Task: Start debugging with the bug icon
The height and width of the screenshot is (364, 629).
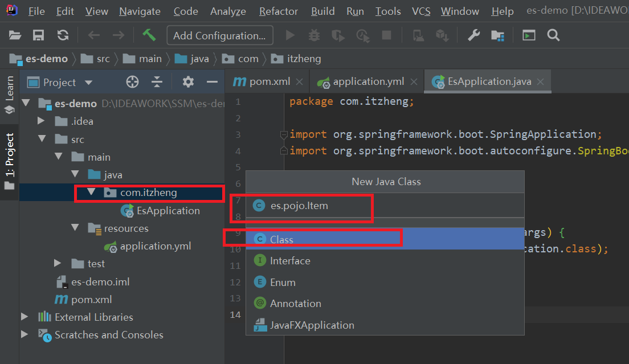Action: tap(314, 35)
